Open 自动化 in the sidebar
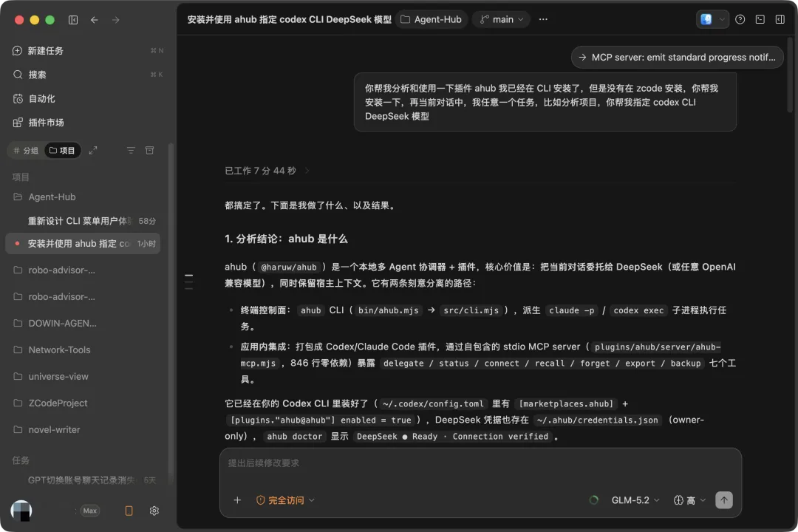 point(88,98)
